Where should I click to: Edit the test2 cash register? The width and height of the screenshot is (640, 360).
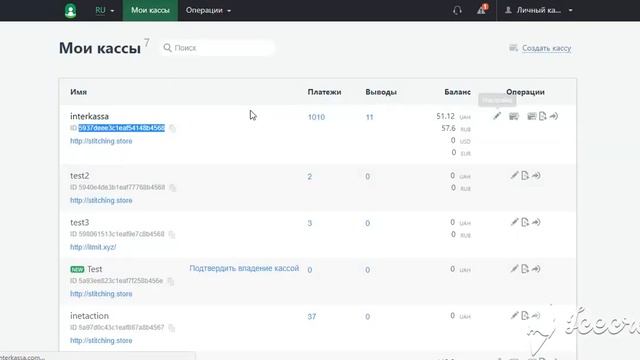514,176
